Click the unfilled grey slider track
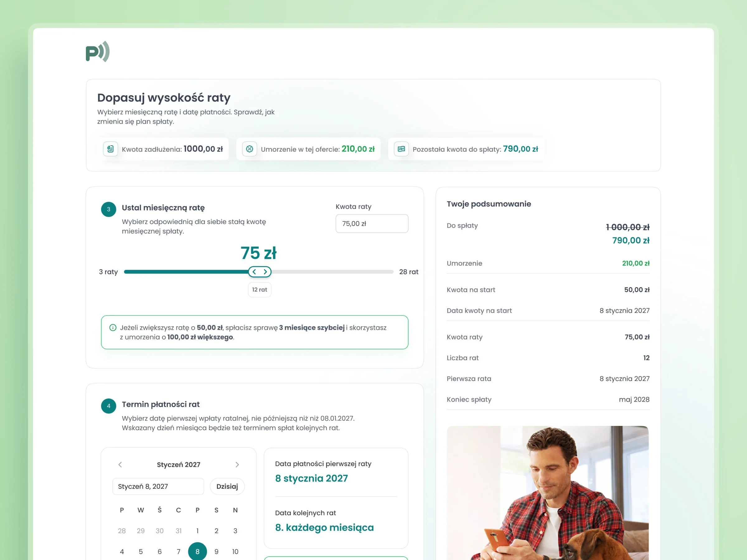Viewport: 747px width, 560px height. click(x=332, y=272)
